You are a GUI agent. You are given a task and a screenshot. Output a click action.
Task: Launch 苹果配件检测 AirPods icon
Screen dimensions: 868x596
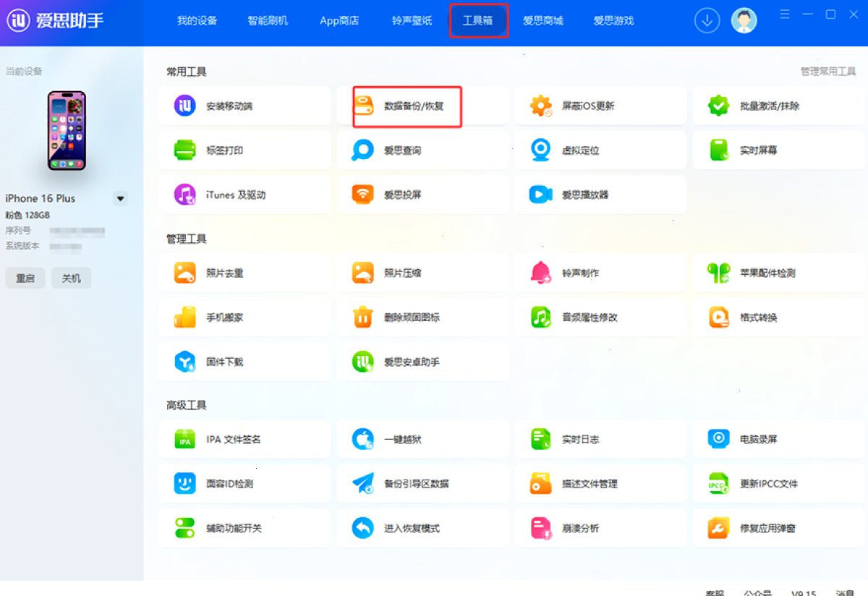pyautogui.click(x=718, y=273)
